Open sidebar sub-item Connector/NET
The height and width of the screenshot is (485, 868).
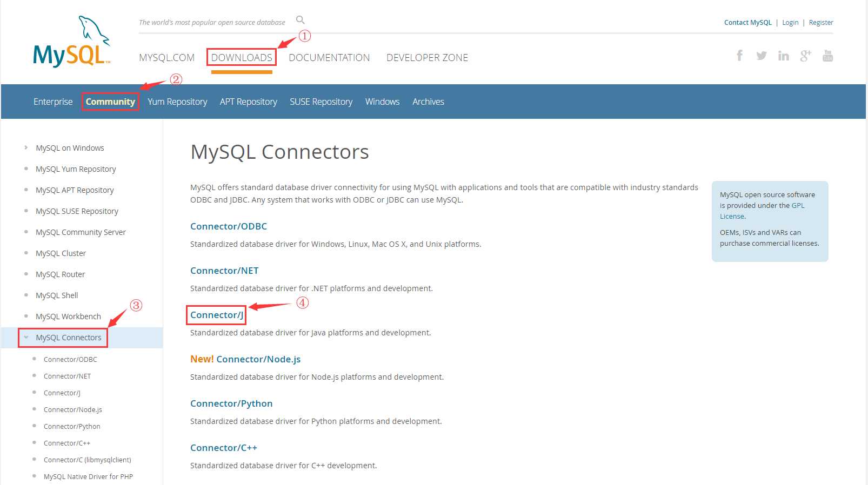tap(67, 376)
